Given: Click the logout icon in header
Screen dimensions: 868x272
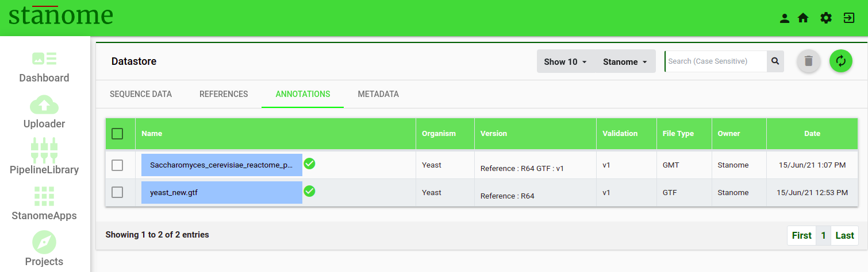Looking at the screenshot, I should (849, 18).
